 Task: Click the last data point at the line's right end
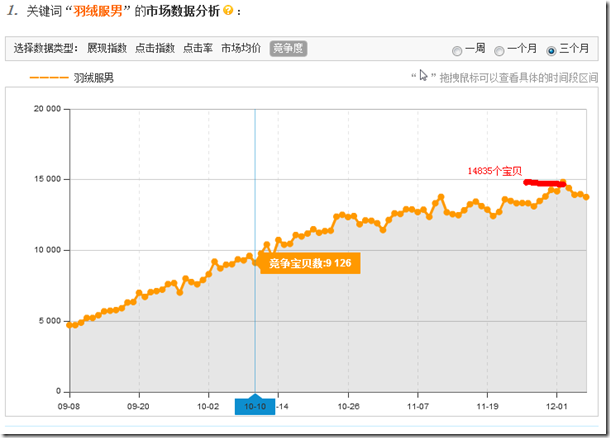pyautogui.click(x=586, y=197)
